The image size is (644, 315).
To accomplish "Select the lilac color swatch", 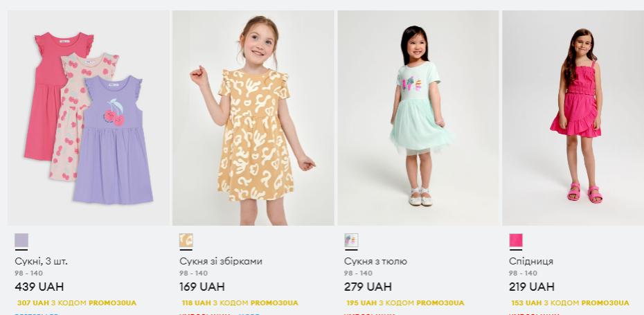I will tap(21, 240).
